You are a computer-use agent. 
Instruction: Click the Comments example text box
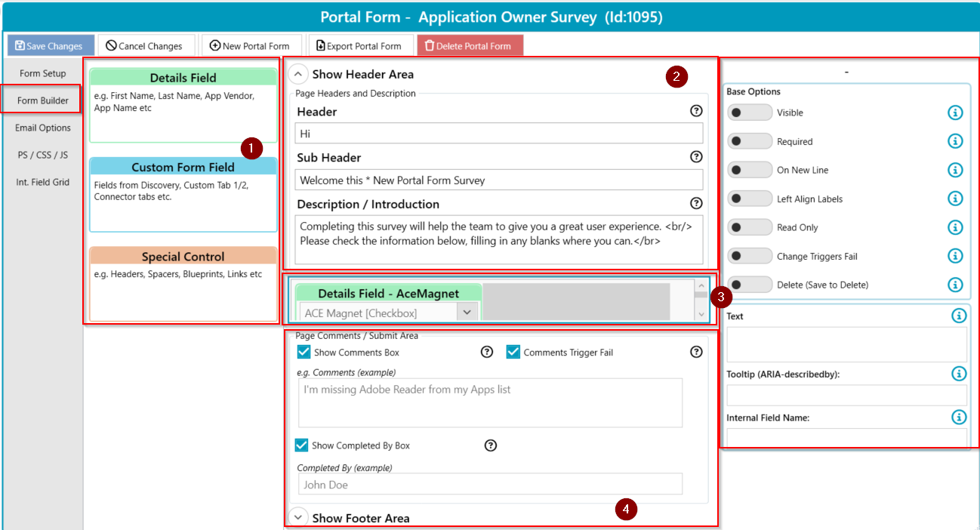tap(490, 403)
